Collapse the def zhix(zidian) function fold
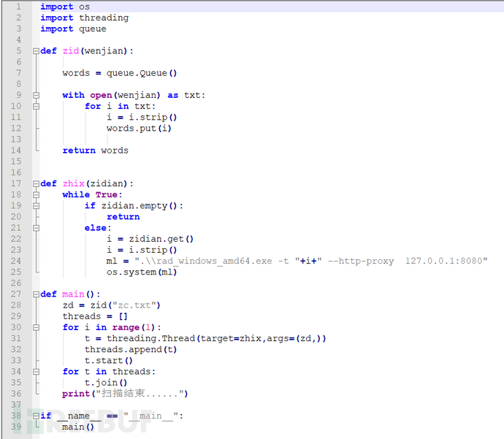The image size is (504, 439). click(x=36, y=184)
